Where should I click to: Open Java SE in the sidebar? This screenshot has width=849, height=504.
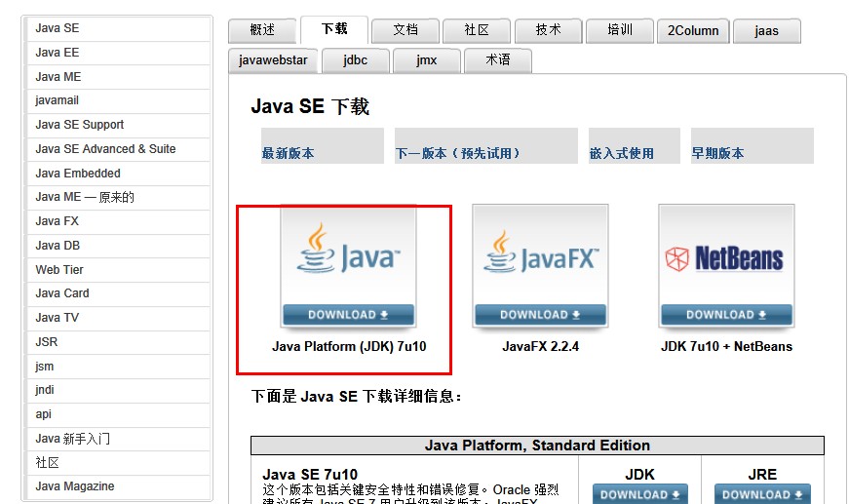(118, 28)
